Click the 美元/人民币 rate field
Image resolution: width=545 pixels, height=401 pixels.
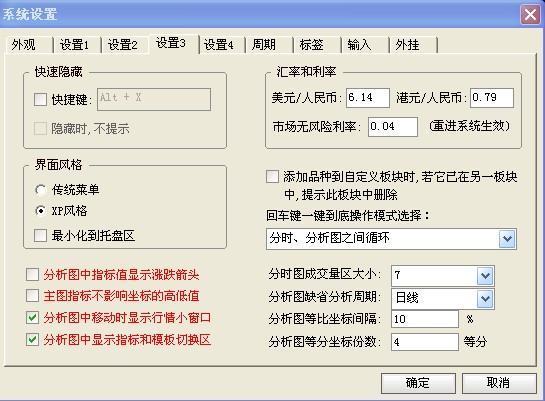coord(368,98)
